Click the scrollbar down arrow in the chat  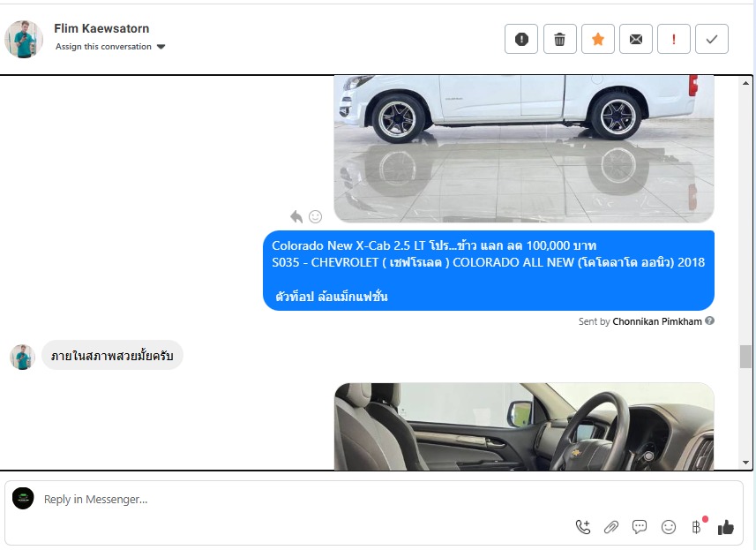pos(745,463)
